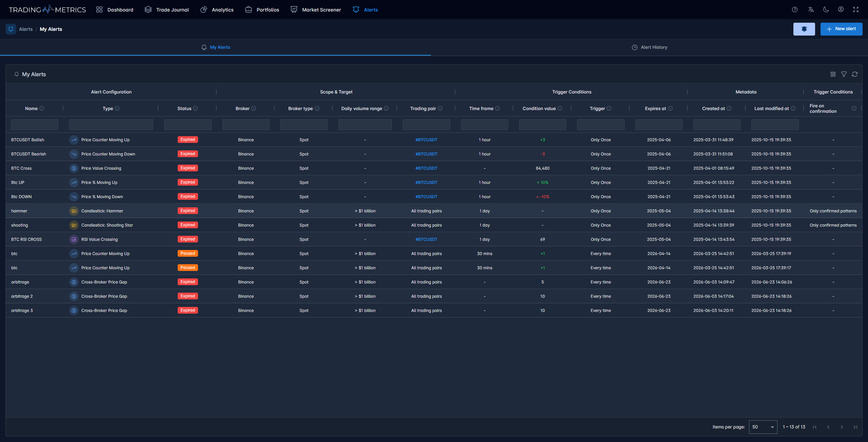Click 'Only confirmed patterns' in hammer row
Viewport: 868px width, 442px height.
coord(833,211)
